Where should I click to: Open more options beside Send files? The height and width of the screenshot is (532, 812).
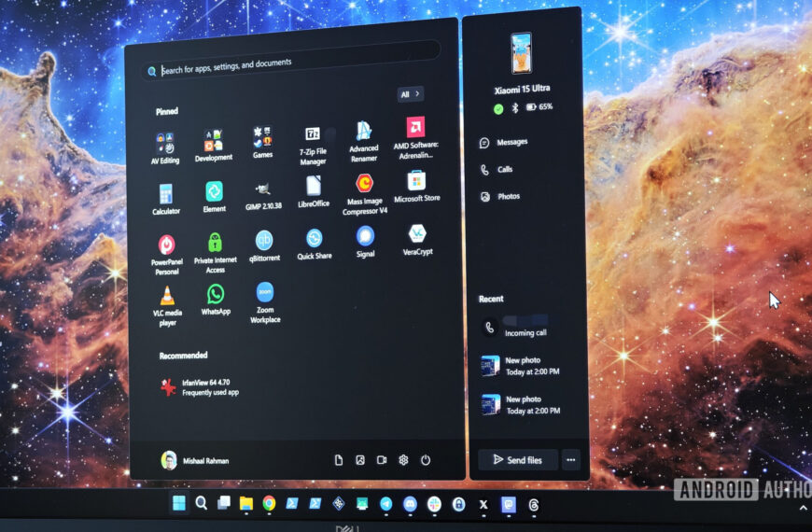coord(571,459)
